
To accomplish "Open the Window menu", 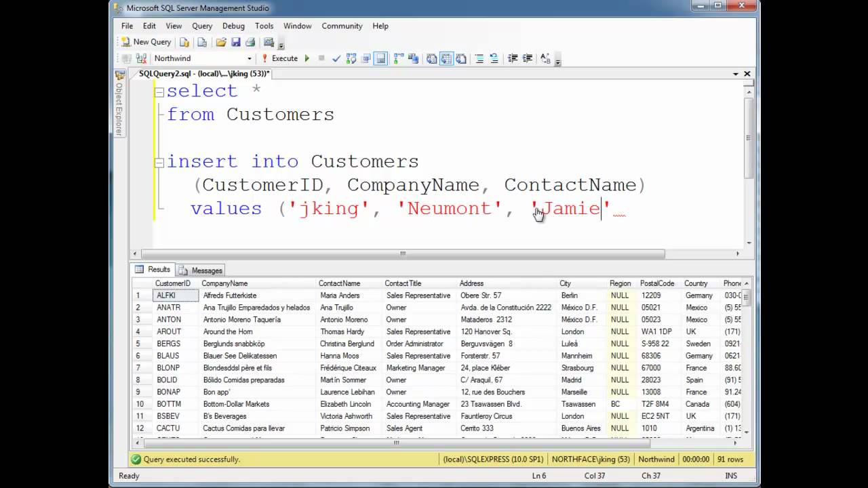I will point(297,26).
